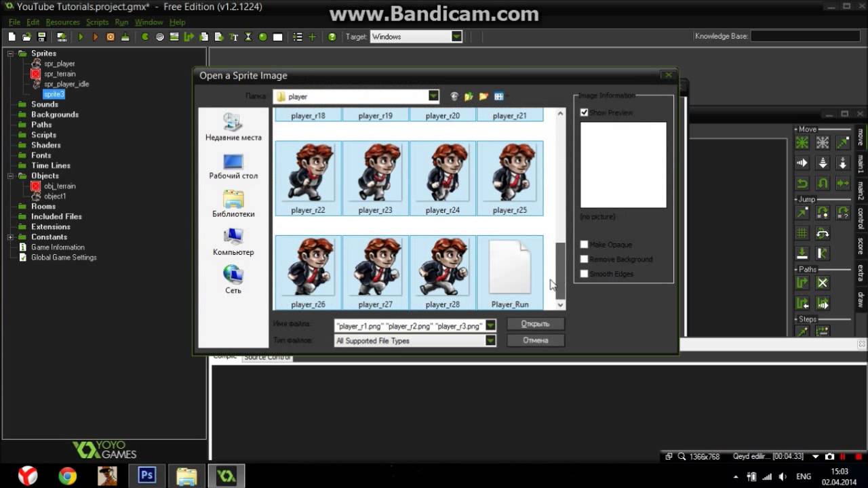
Task: Select the player_r25 image thumbnail
Action: pyautogui.click(x=510, y=178)
